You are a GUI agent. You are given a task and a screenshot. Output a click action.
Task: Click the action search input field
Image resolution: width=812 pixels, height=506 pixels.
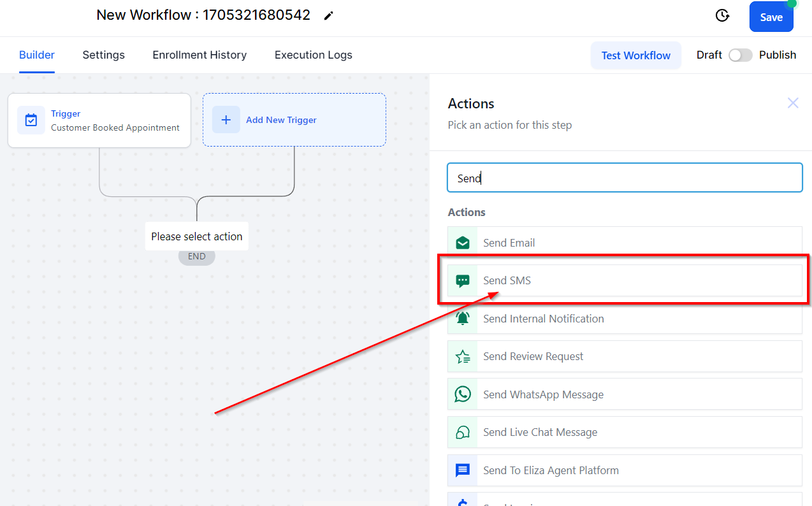point(625,178)
